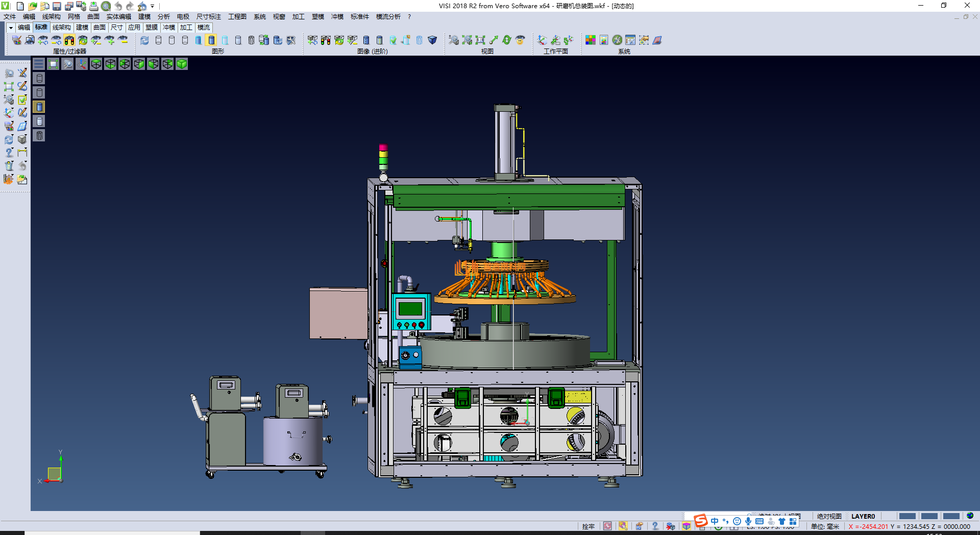Click the control panel in the 3D model

411,311
